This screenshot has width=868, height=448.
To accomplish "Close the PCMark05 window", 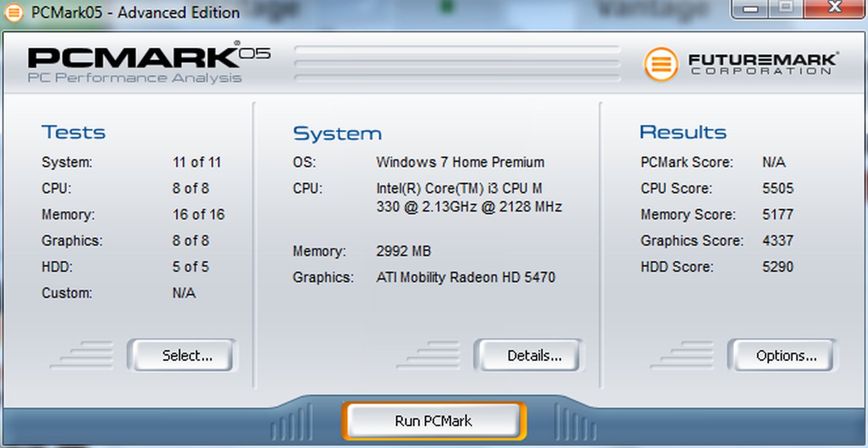I will [x=834, y=8].
